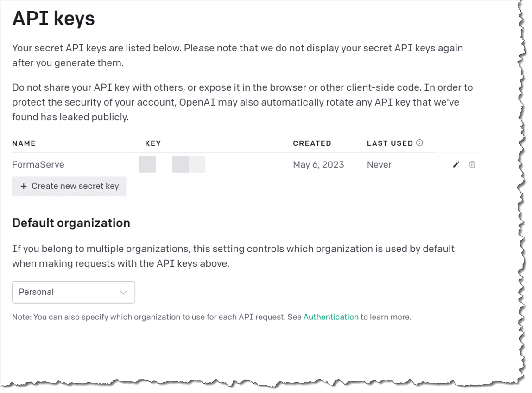Click the plus icon in the Create button

[x=24, y=186]
